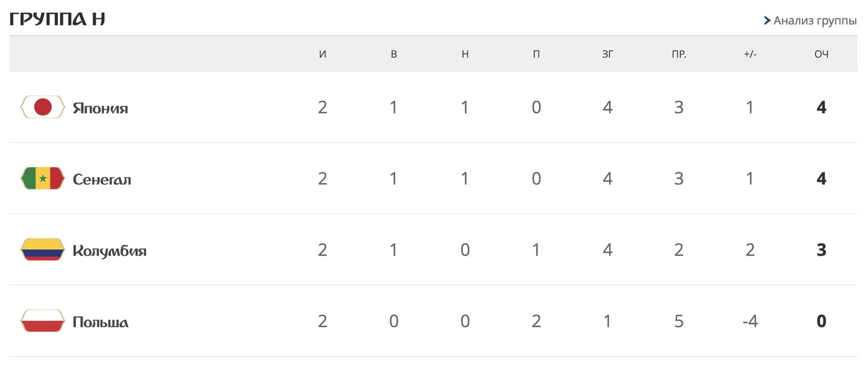This screenshot has width=868, height=367.
Task: Click the П losses column header
Action: (536, 54)
